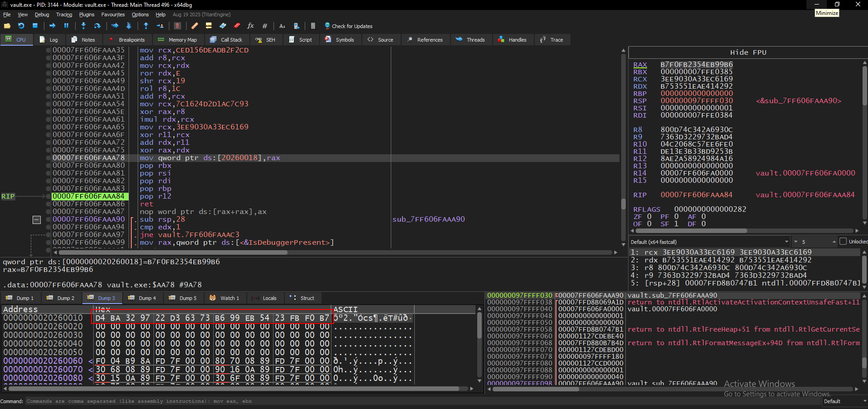Screen dimensions: 868x409
Task: Open the Functions fx icon
Action: (x=250, y=26)
